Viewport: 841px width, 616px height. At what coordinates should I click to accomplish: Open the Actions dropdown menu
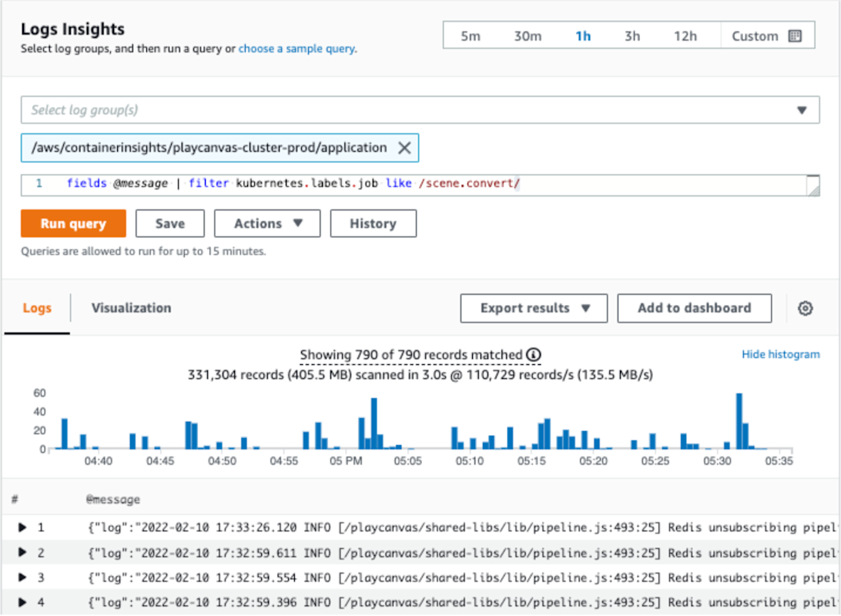[267, 223]
